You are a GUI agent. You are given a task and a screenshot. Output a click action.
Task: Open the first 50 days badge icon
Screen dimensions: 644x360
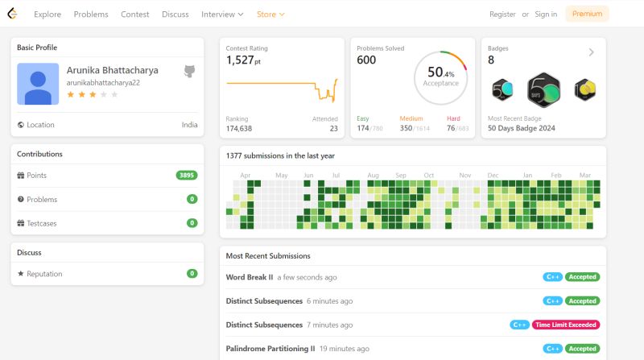502,89
